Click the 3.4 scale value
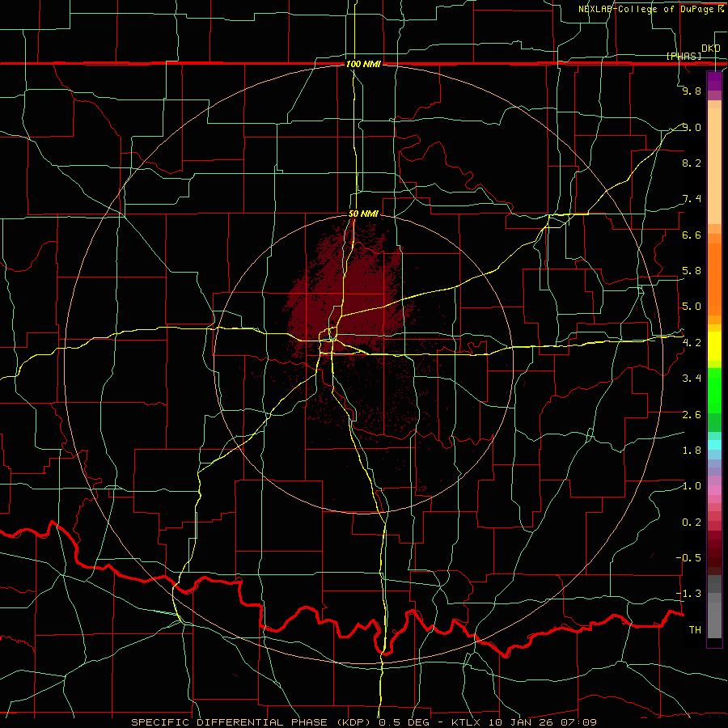The height and width of the screenshot is (728, 728). tap(692, 379)
